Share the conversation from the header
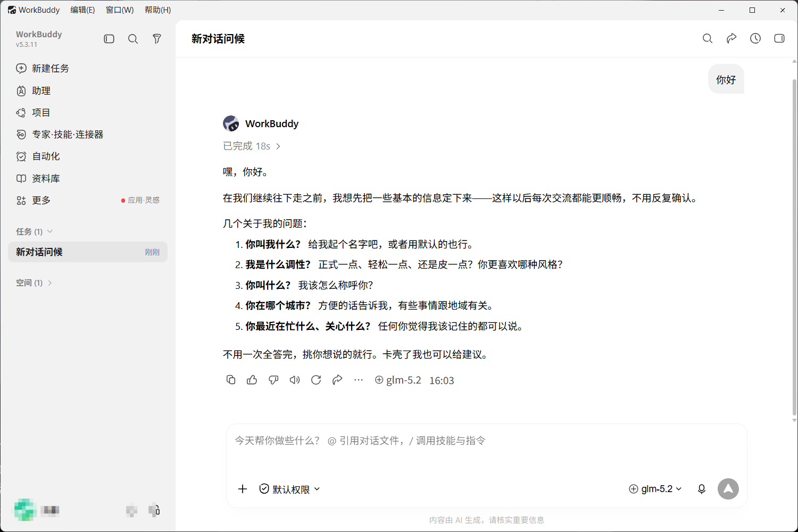The height and width of the screenshot is (532, 798). (x=731, y=38)
